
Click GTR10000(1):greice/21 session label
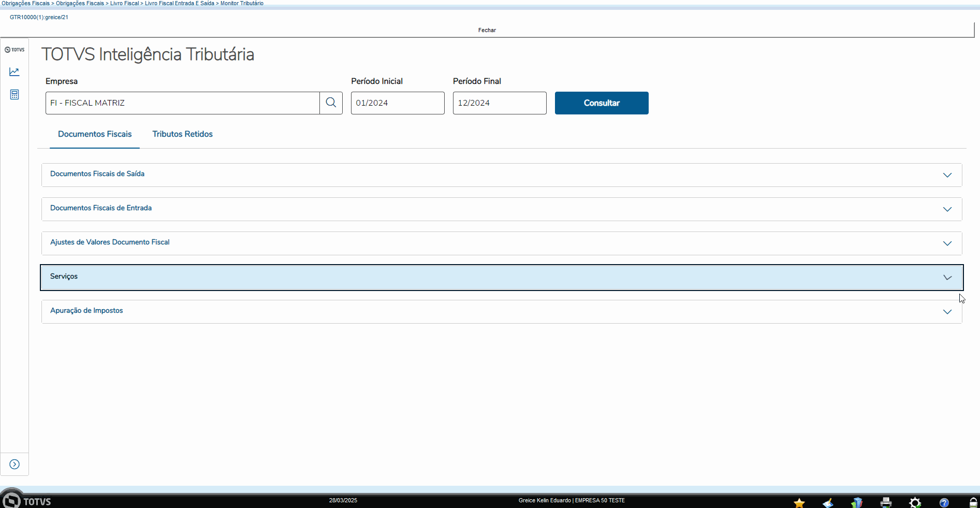(39, 17)
